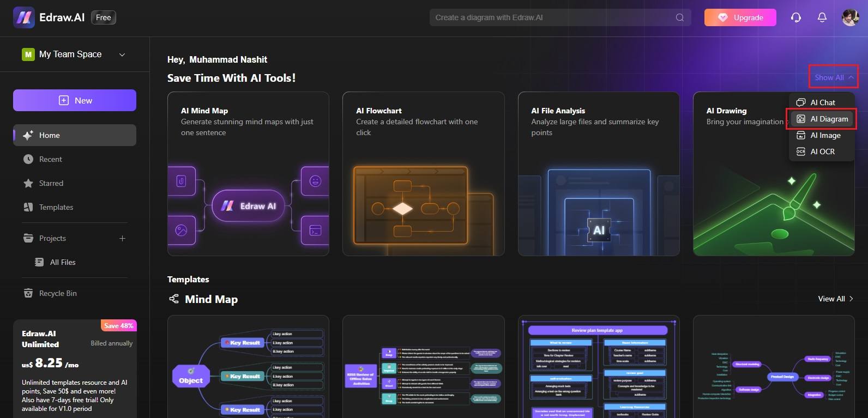The width and height of the screenshot is (868, 418).
Task: Open Projects in sidebar
Action: [x=52, y=238]
